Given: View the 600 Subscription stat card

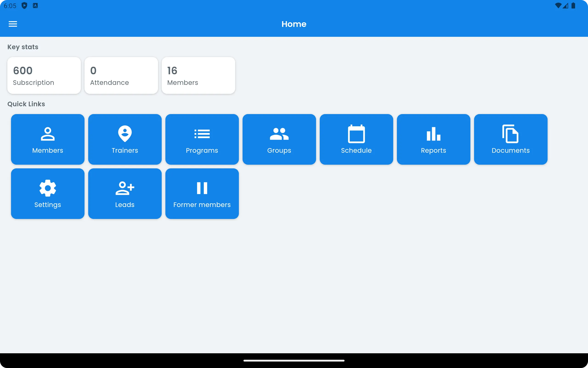Looking at the screenshot, I should coord(44,75).
